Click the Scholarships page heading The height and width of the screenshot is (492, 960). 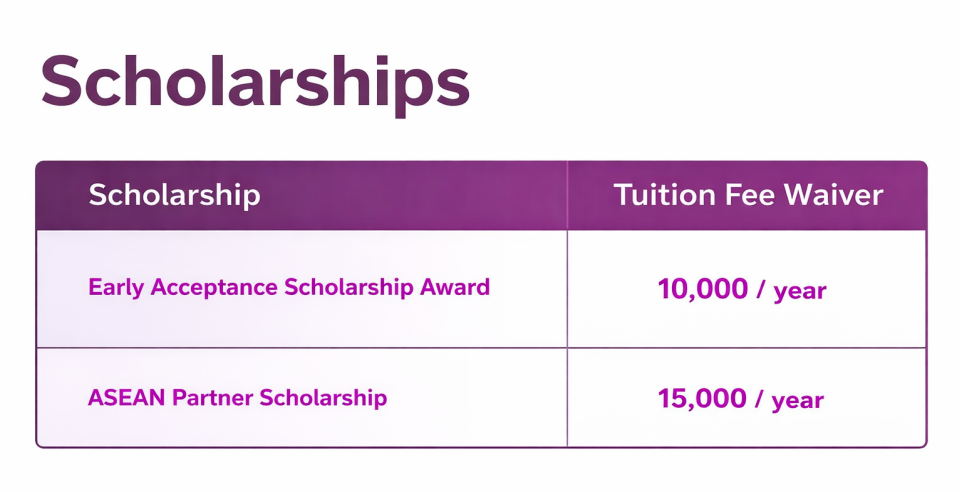pos(255,82)
